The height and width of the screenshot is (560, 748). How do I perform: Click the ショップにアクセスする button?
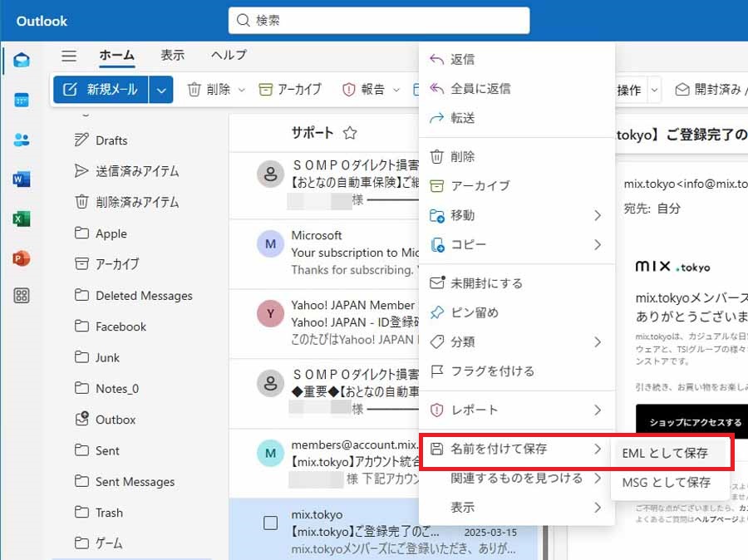coord(695,422)
